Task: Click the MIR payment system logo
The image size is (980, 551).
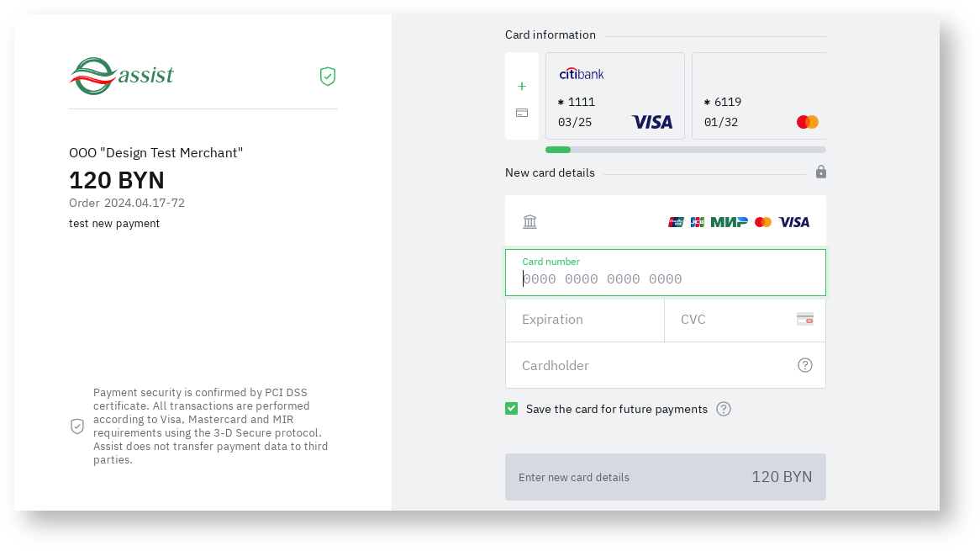Action: [x=729, y=222]
